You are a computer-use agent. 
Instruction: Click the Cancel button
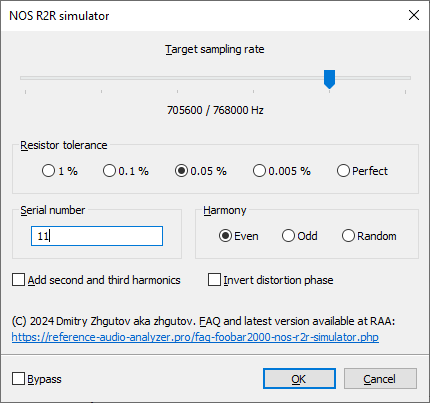(380, 379)
